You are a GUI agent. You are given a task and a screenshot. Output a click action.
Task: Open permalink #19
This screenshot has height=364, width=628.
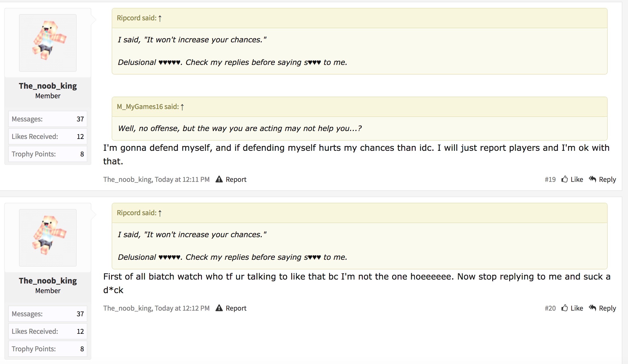point(550,179)
